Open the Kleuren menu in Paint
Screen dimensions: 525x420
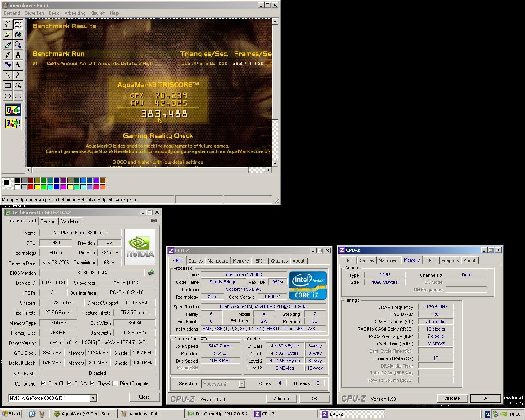tap(98, 13)
